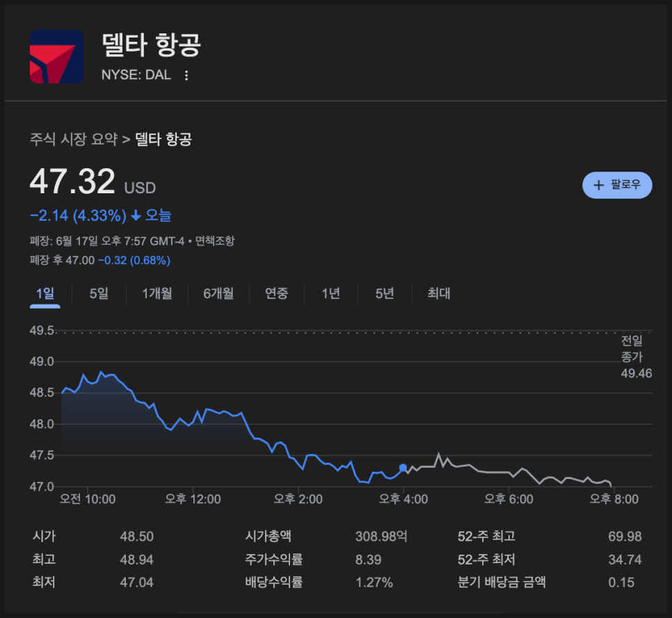Show the 6개월 chart range
The height and width of the screenshot is (618, 672).
pyautogui.click(x=218, y=294)
